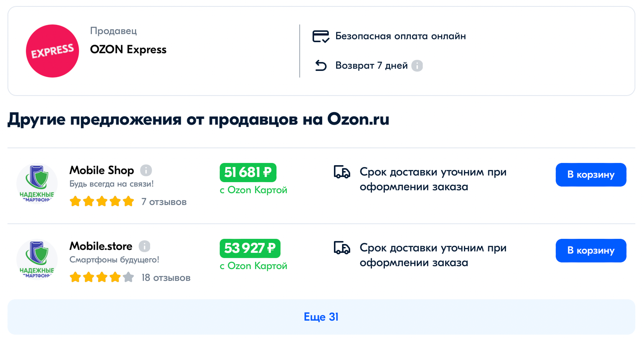
Task: View Mobile.store's 18 отзывов reviews
Action: pos(166,278)
